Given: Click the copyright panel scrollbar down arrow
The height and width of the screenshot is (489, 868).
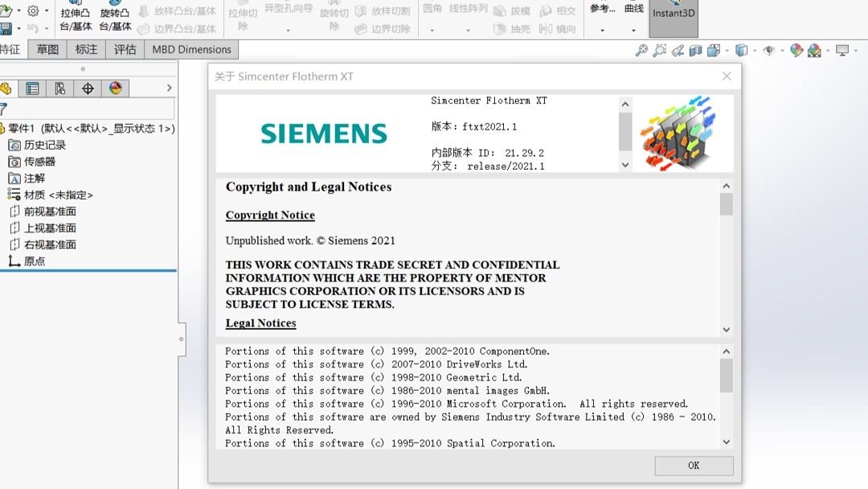Looking at the screenshot, I should point(726,329).
